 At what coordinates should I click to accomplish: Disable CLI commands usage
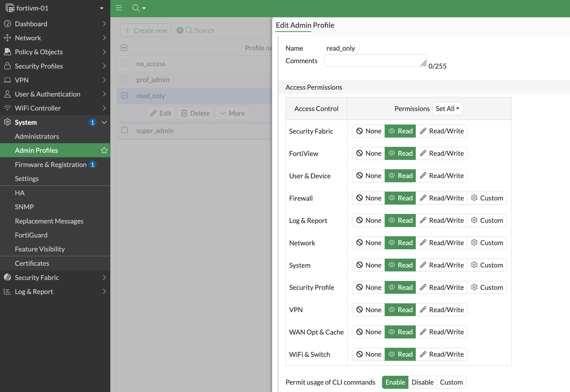pyautogui.click(x=422, y=382)
